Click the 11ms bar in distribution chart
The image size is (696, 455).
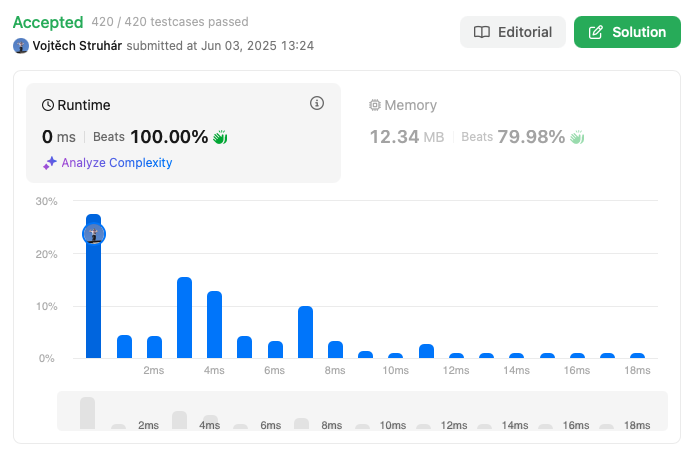pyautogui.click(x=426, y=351)
